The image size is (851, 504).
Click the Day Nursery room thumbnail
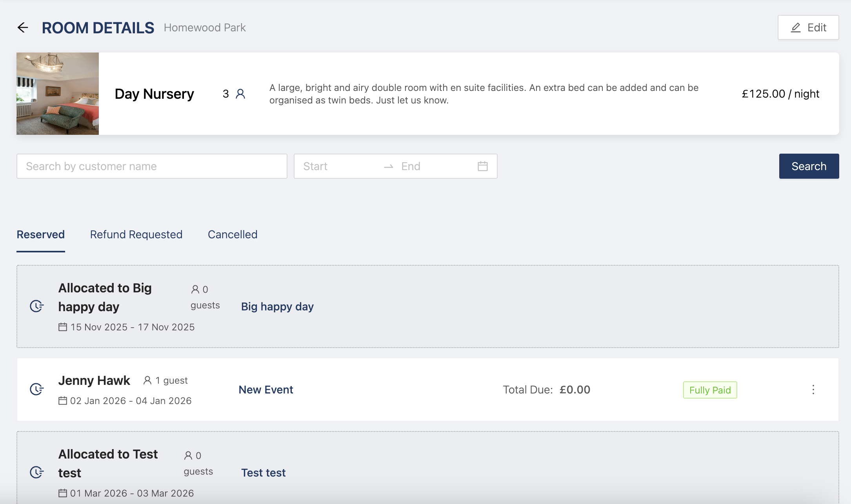58,94
